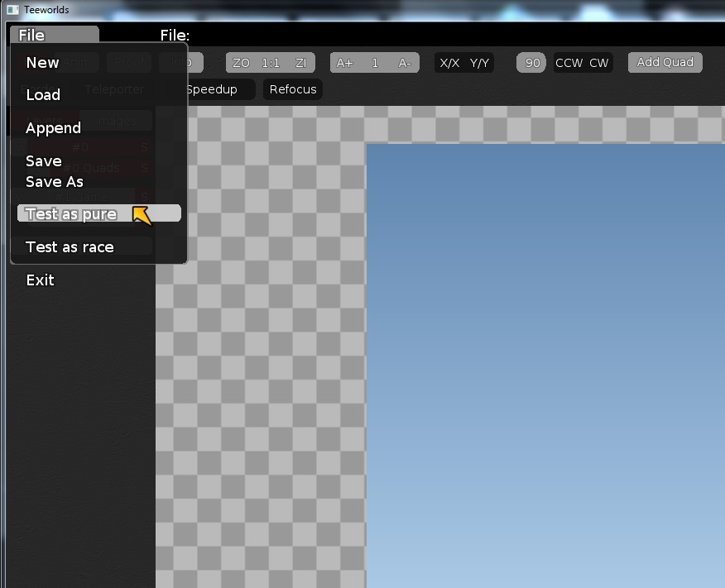Click the 90 rotation angle button
The width and height of the screenshot is (725, 588).
click(532, 63)
